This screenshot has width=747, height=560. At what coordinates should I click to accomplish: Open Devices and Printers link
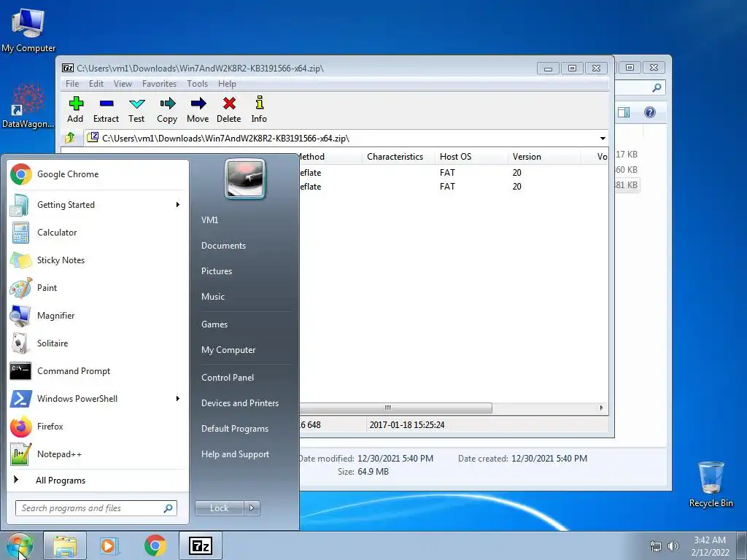(239, 402)
